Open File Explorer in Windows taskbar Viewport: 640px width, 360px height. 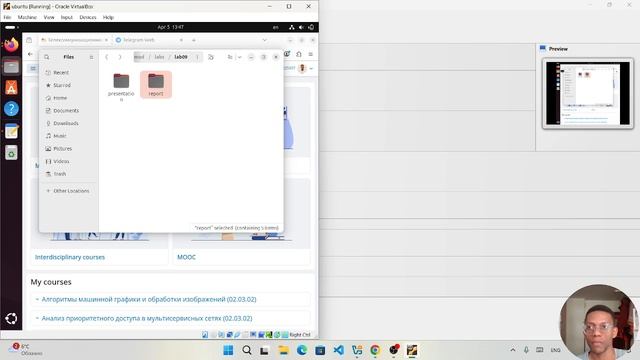tap(283, 350)
